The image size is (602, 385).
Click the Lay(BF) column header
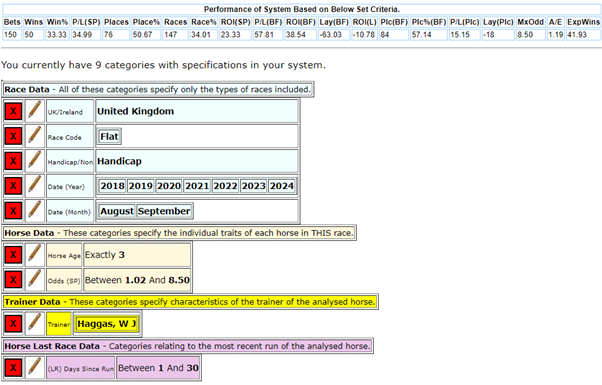coord(334,22)
